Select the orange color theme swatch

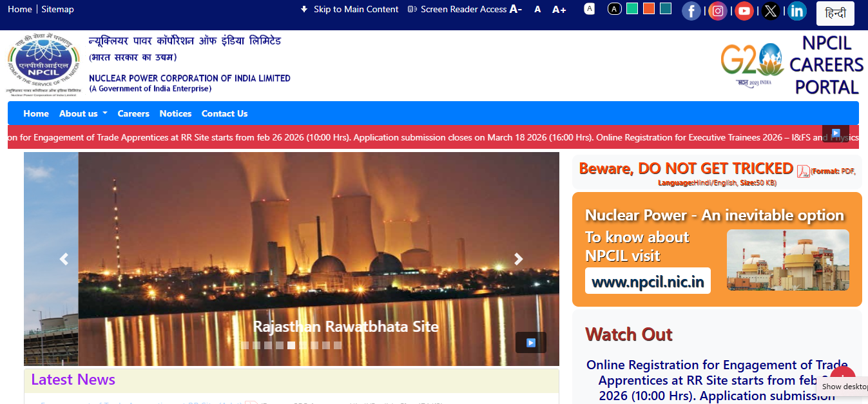(x=649, y=8)
